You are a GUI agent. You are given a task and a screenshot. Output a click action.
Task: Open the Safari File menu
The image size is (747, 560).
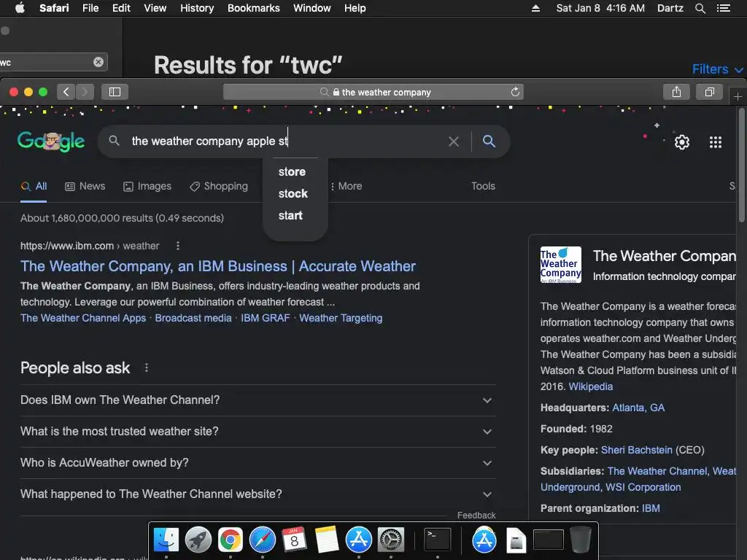click(x=90, y=8)
